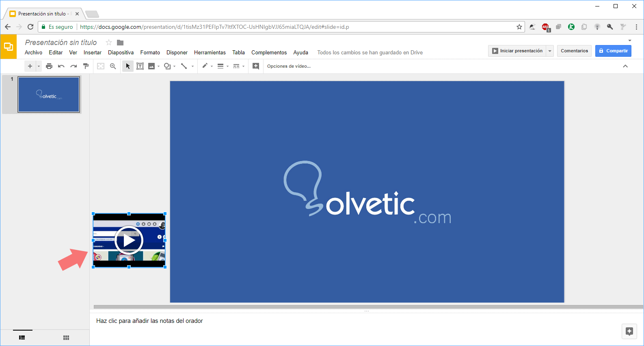Select slide 1 thumbnail in the filmstrip
The image size is (644, 346).
coord(49,95)
